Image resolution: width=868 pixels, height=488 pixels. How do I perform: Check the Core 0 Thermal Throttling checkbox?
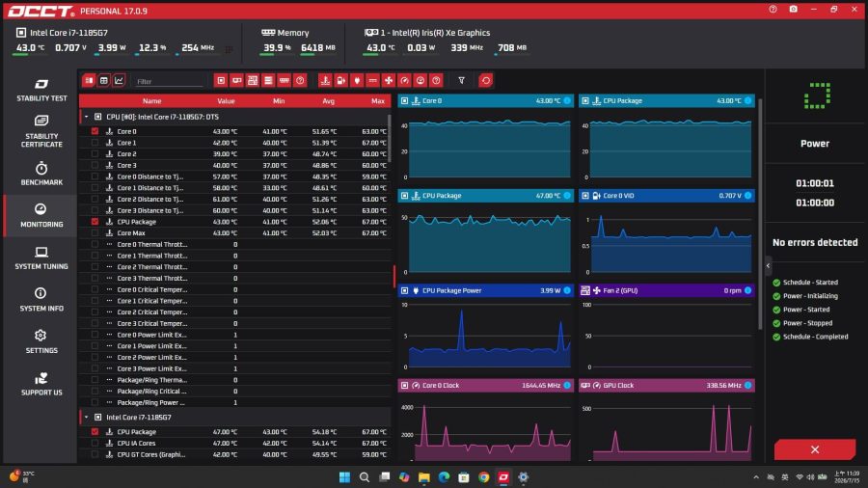click(x=95, y=244)
